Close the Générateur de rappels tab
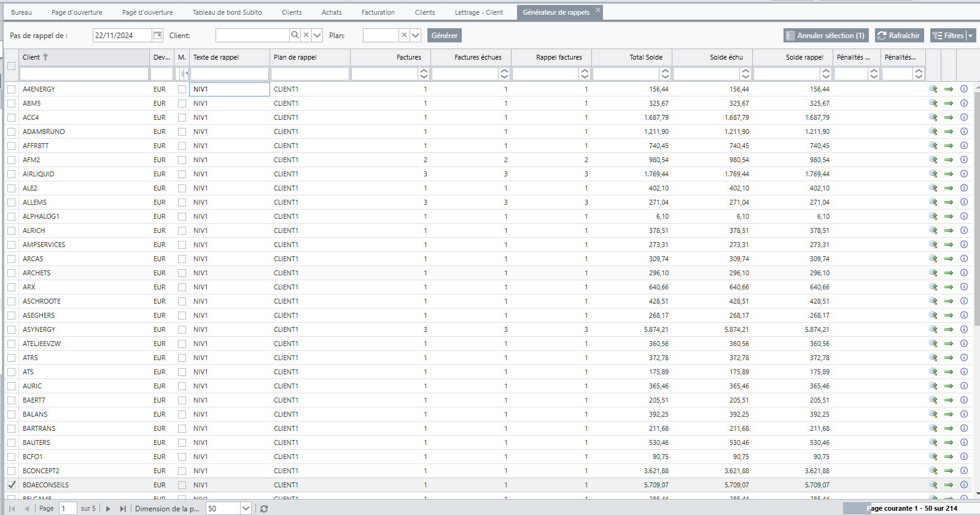Viewport: 980px width, 515px height. tap(598, 10)
